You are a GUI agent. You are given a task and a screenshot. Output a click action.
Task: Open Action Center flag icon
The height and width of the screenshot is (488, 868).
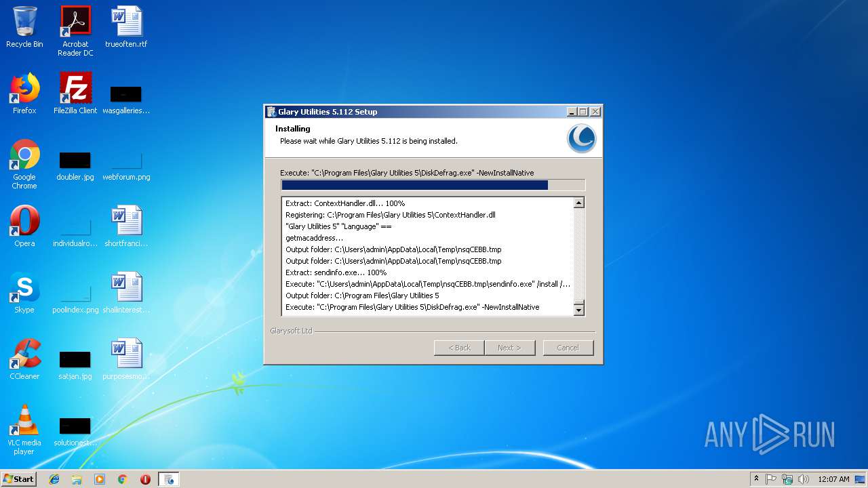click(771, 479)
